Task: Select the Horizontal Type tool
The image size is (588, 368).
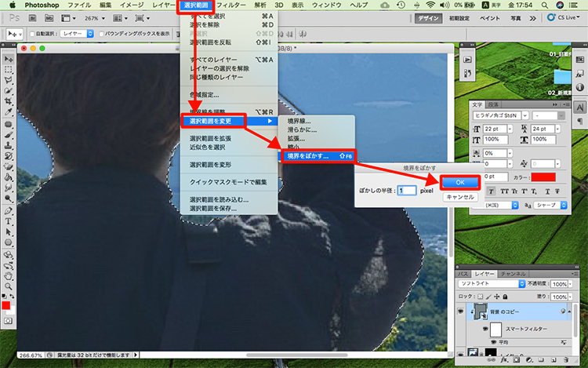Action: (9, 221)
